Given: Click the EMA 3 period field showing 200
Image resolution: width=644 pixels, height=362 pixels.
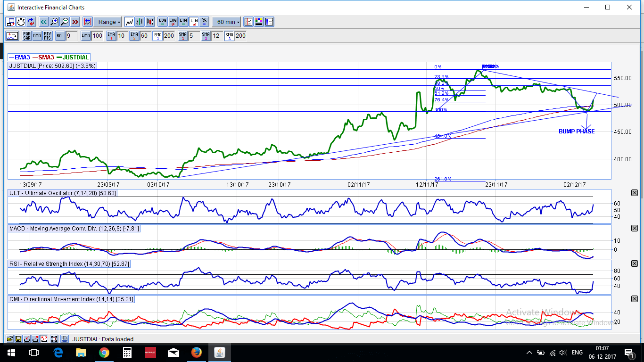Looking at the screenshot, I should pyautogui.click(x=169, y=36).
